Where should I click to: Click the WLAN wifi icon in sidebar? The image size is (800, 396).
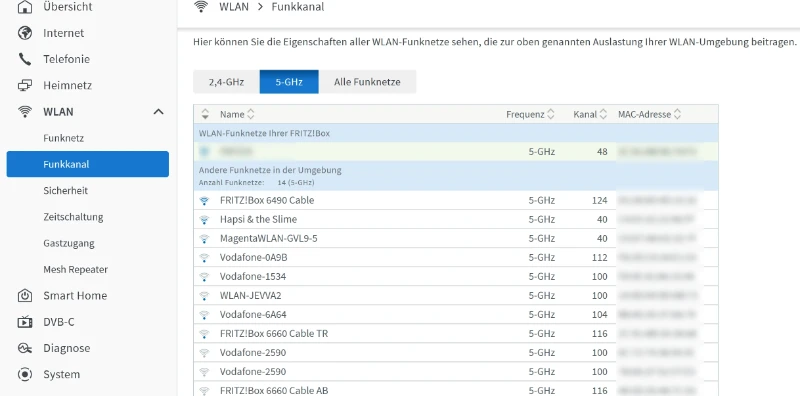pyautogui.click(x=24, y=112)
